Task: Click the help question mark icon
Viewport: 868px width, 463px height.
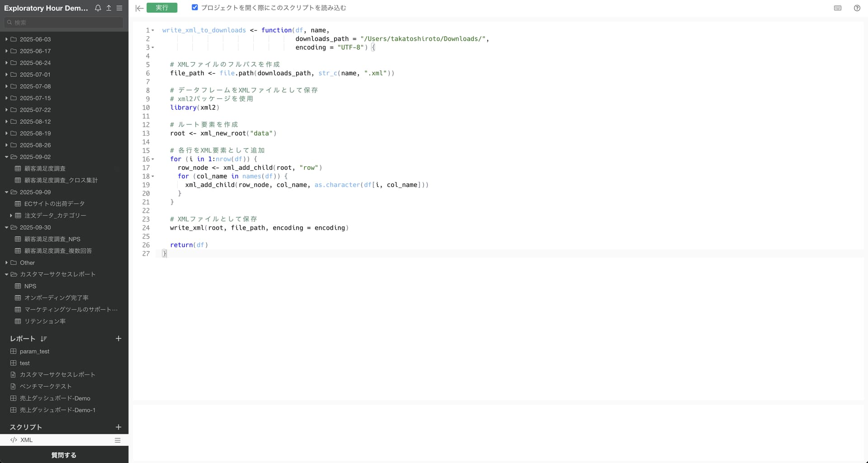Action: tap(857, 8)
